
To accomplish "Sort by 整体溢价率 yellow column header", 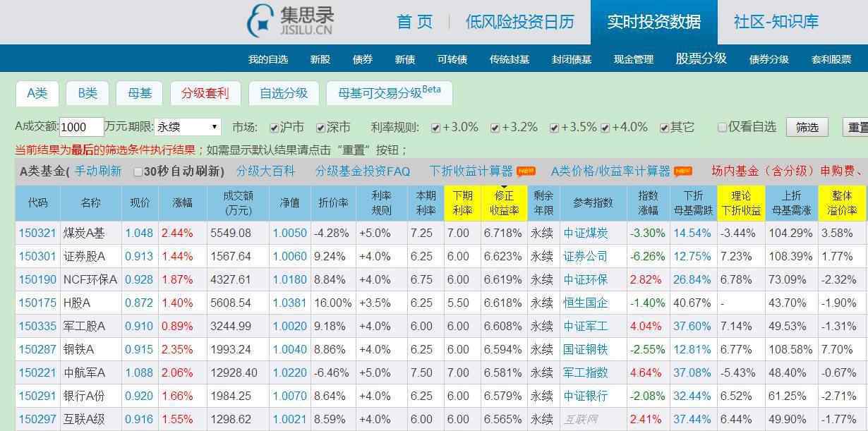I will (x=842, y=203).
